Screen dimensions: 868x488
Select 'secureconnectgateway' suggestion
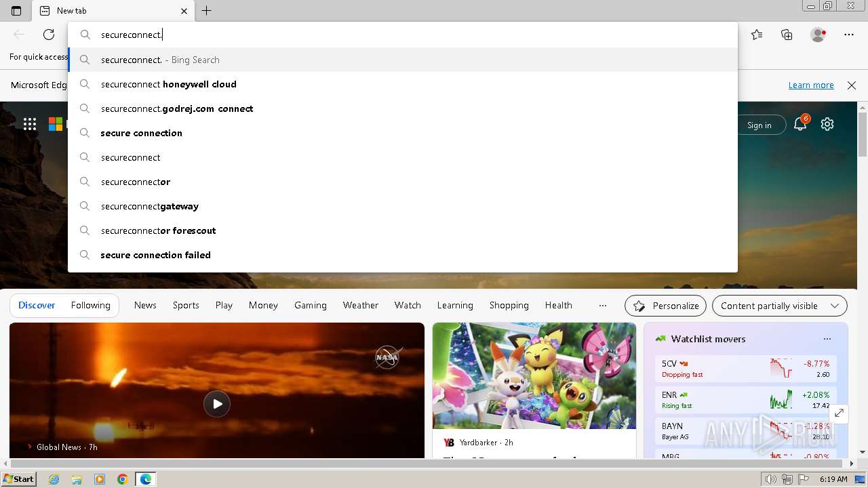click(403, 206)
